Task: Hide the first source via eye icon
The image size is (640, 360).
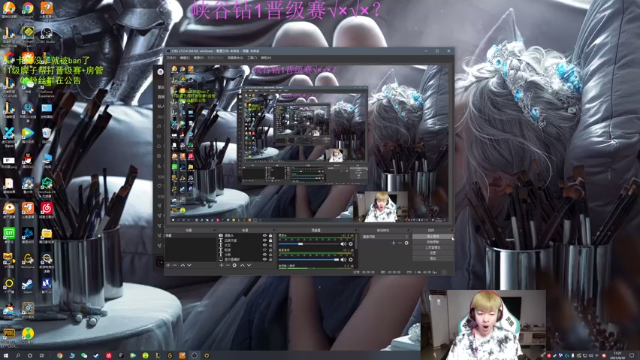Action: click(x=264, y=236)
